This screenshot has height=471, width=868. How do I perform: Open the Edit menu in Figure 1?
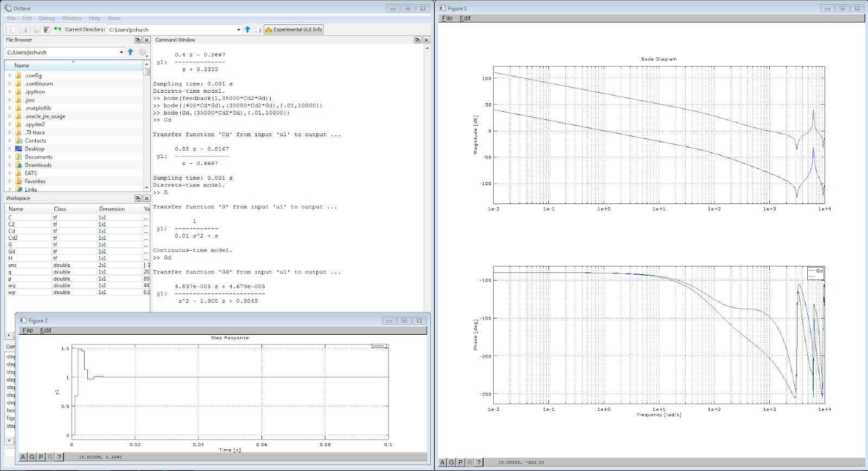pos(465,18)
